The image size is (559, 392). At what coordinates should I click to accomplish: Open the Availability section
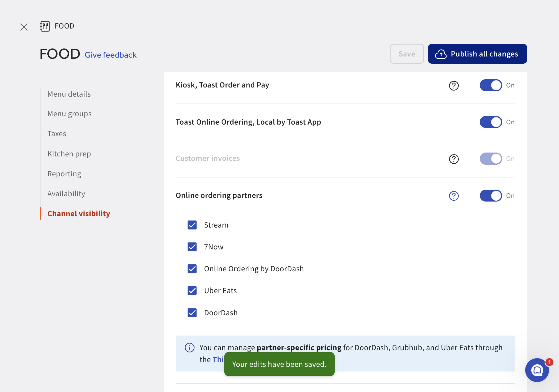point(66,194)
